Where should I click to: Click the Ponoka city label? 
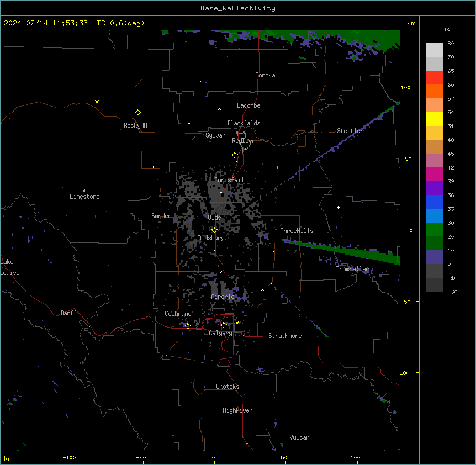point(265,75)
